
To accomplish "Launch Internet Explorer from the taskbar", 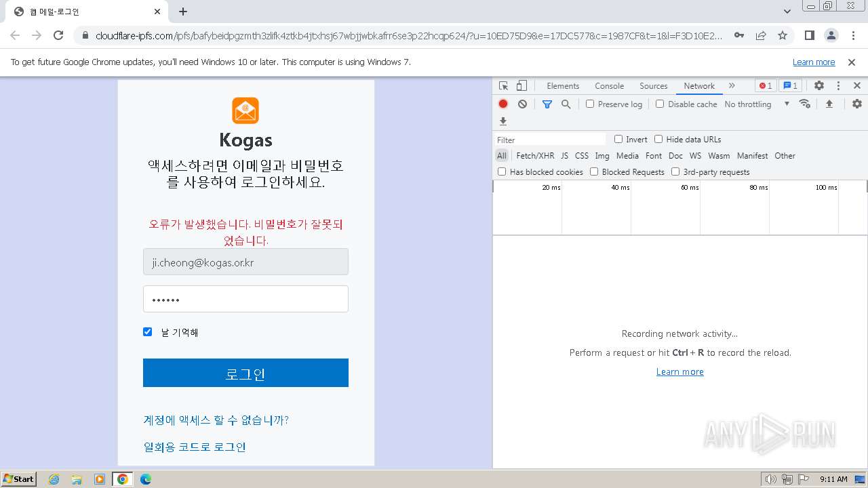I will tap(54, 479).
